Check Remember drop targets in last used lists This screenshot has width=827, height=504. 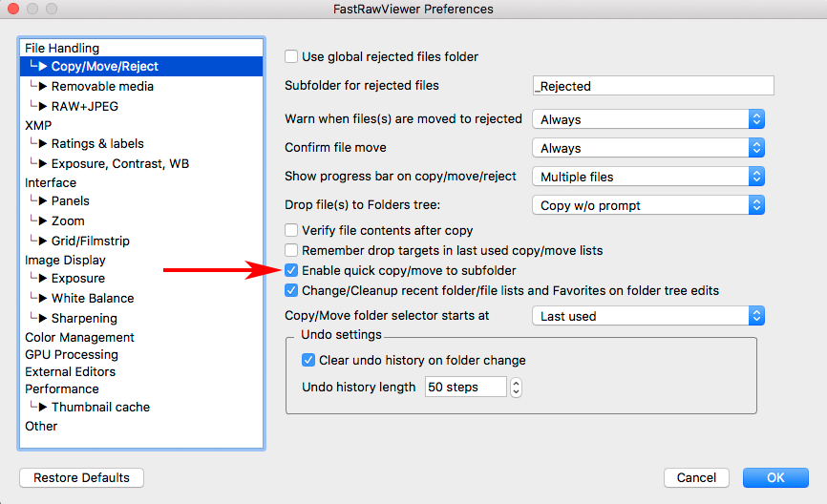coord(292,250)
